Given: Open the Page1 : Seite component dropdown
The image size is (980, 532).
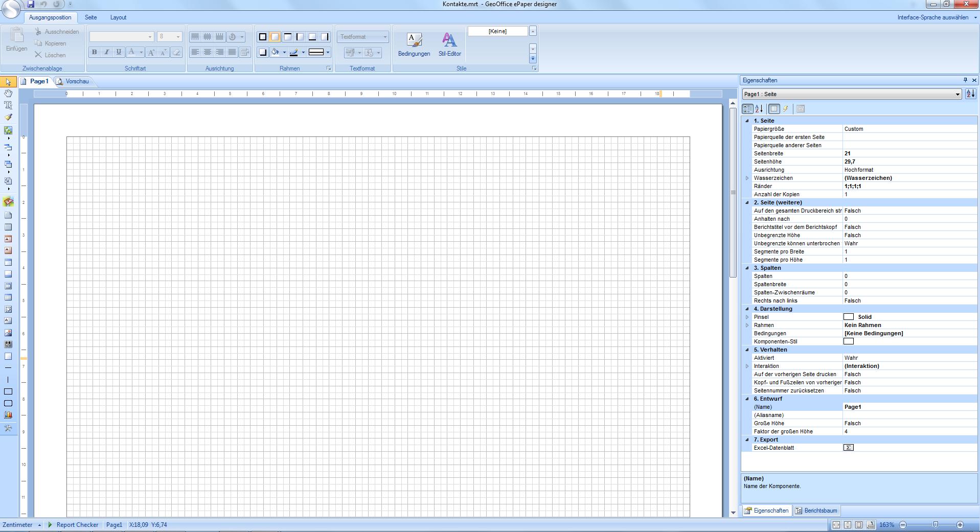Looking at the screenshot, I should [958, 95].
